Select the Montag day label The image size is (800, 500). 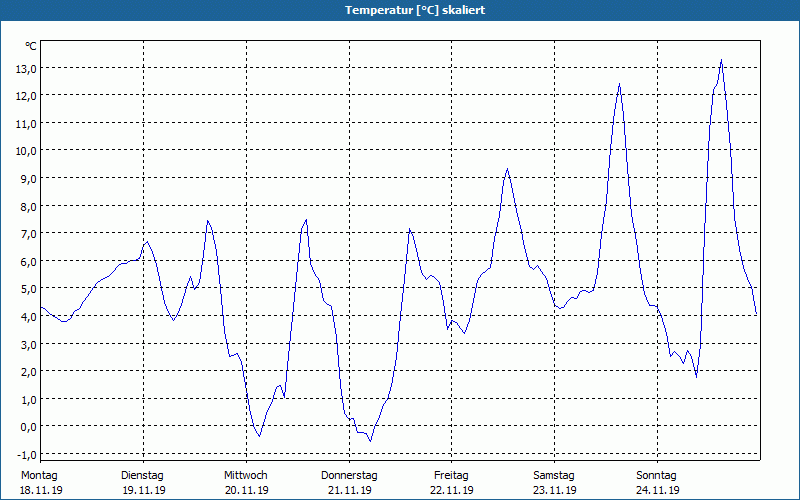[40, 475]
